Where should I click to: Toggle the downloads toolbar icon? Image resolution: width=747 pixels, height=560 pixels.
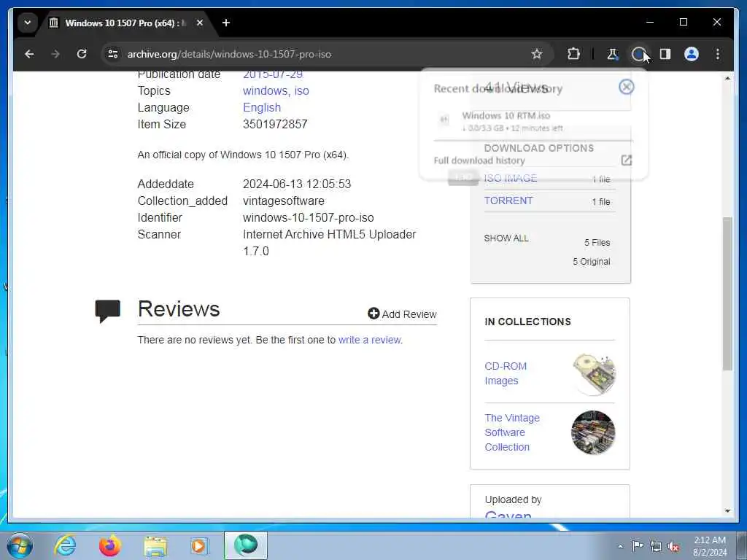(638, 54)
